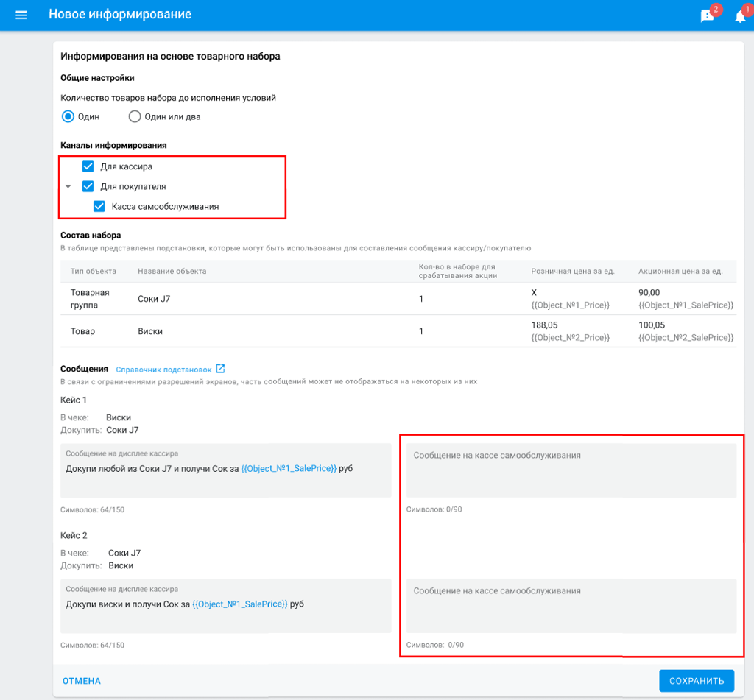Toggle the Для покупателя checkbox
The height and width of the screenshot is (700, 754).
(88, 186)
